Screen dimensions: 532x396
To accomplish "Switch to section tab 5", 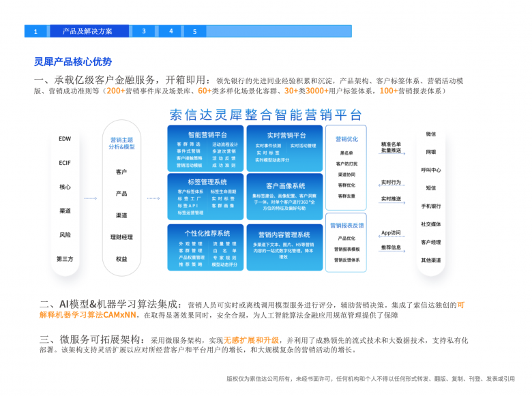I will (195, 31).
